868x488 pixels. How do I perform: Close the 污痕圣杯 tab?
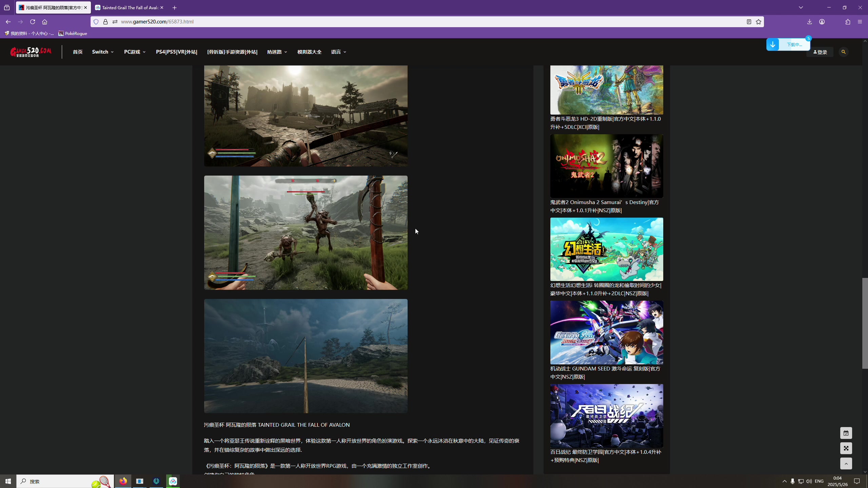click(x=85, y=7)
